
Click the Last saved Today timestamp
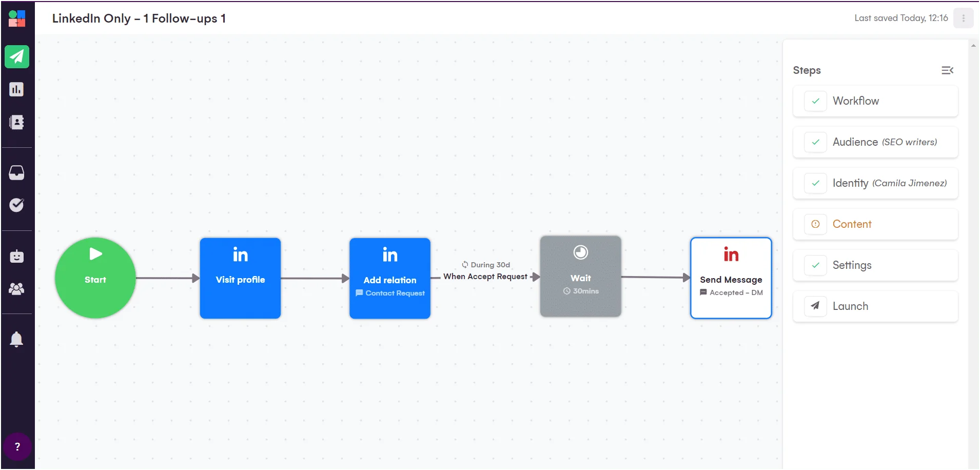tap(901, 18)
